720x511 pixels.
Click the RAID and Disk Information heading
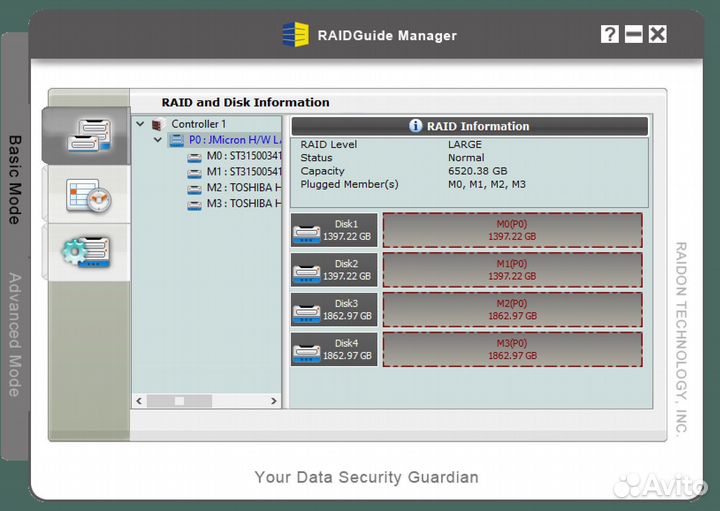point(245,102)
